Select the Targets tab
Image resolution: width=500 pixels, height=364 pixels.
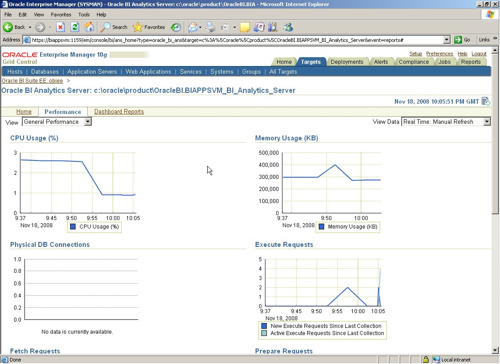click(x=310, y=62)
